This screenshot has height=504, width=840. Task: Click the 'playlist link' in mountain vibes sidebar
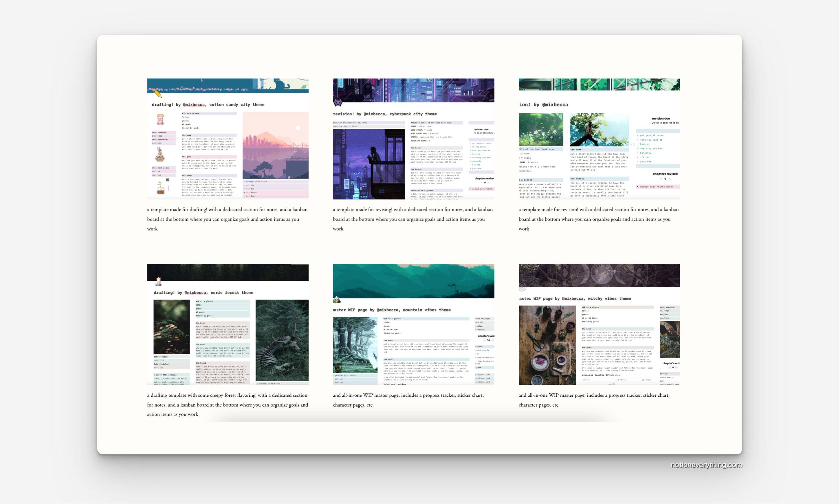pyautogui.click(x=482, y=375)
